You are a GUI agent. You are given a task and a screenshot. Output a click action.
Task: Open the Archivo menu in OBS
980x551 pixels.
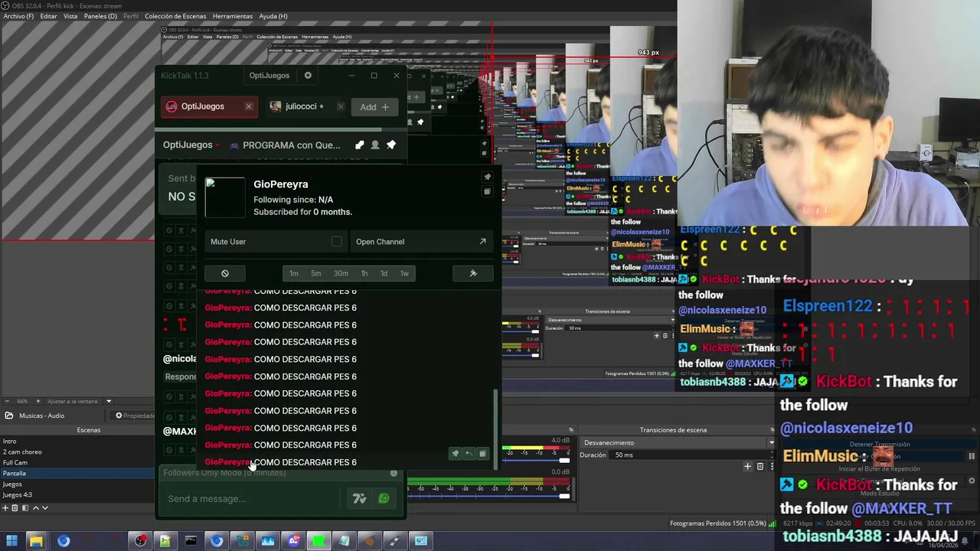pyautogui.click(x=18, y=16)
